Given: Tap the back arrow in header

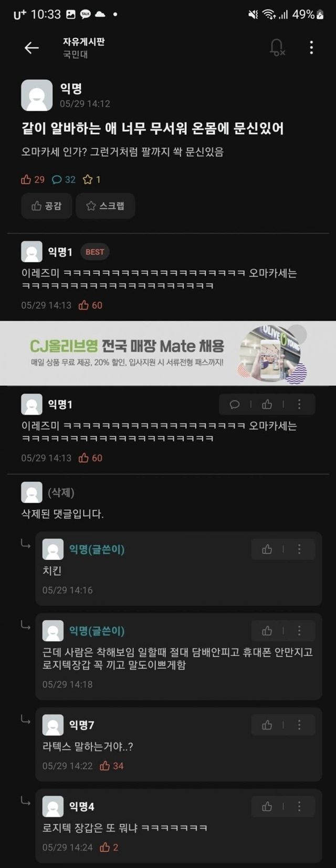Looking at the screenshot, I should 31,48.
